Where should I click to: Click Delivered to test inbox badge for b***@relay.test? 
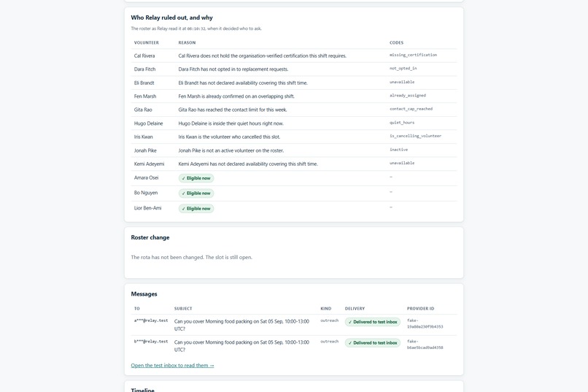click(x=373, y=343)
